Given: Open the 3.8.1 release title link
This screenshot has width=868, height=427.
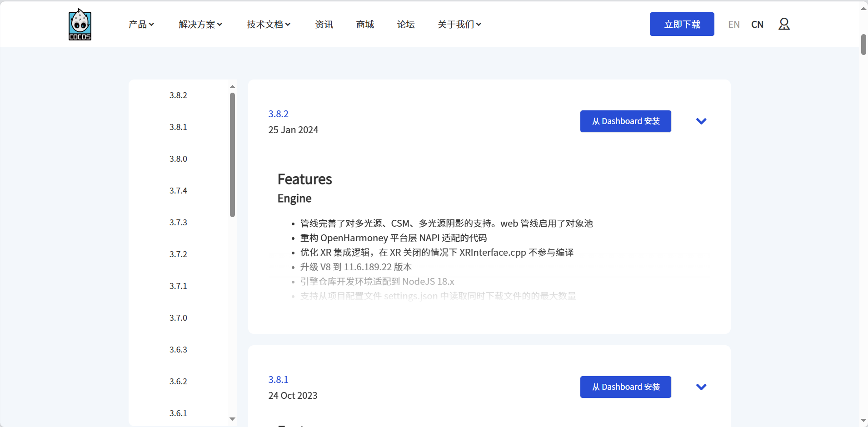Looking at the screenshot, I should point(278,380).
